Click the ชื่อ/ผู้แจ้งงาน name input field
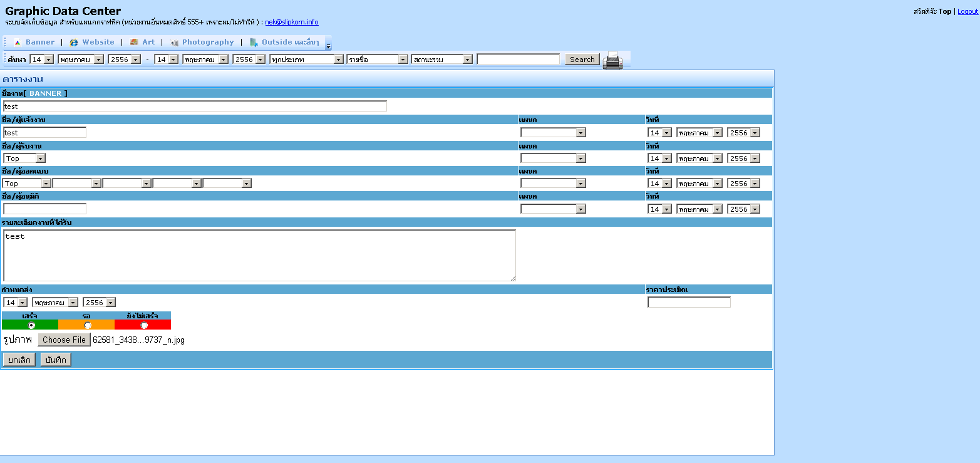The image size is (980, 463). pos(44,132)
